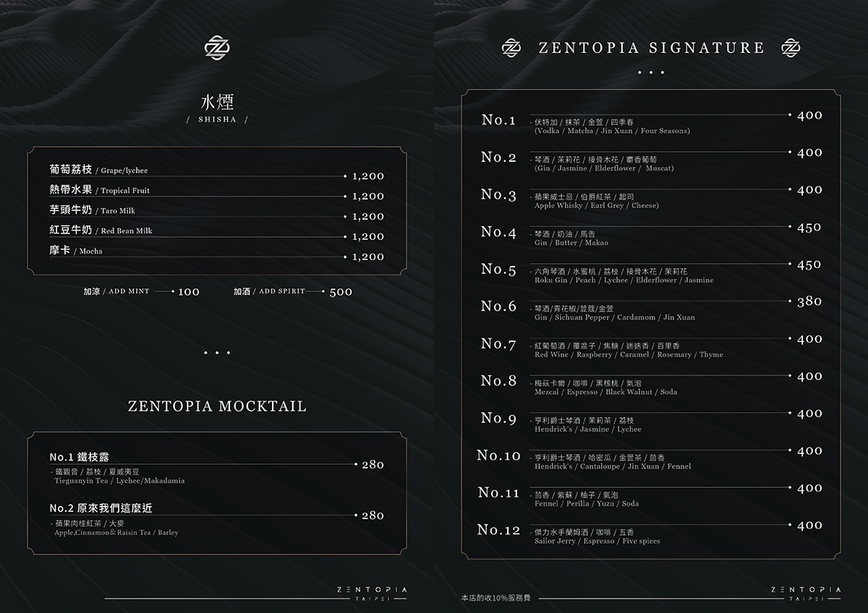Choose the Taro Milk shisha option

click(x=216, y=213)
